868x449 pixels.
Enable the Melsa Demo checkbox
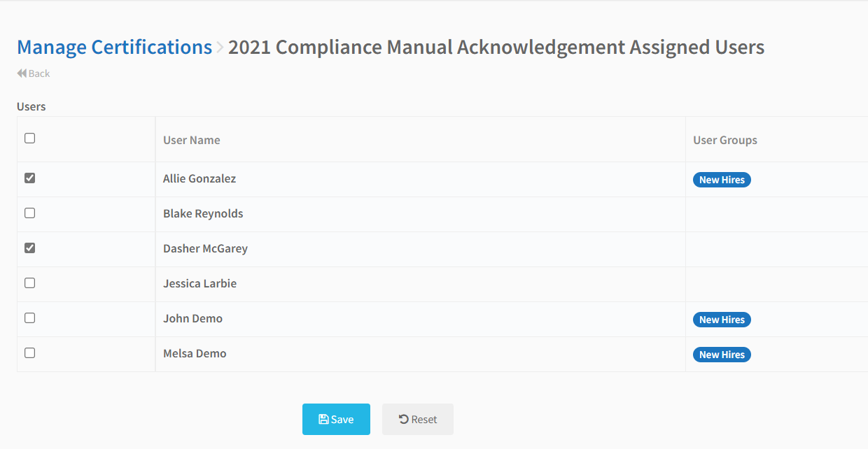29,353
